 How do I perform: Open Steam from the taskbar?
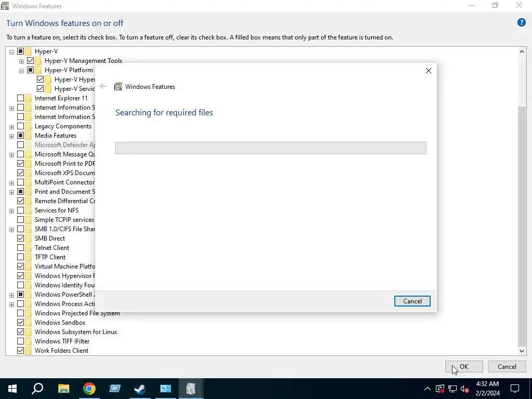pyautogui.click(x=140, y=389)
